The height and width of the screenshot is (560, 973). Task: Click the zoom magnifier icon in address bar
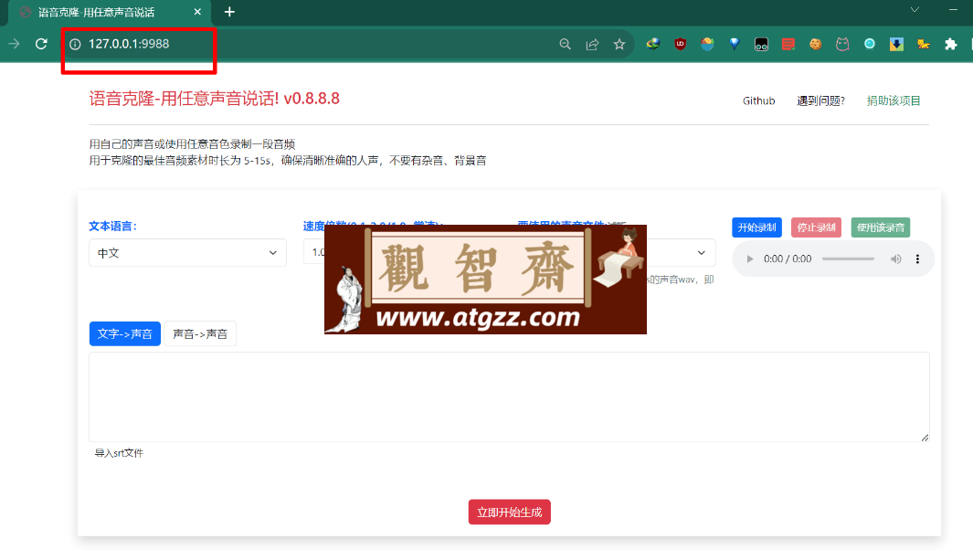click(565, 44)
